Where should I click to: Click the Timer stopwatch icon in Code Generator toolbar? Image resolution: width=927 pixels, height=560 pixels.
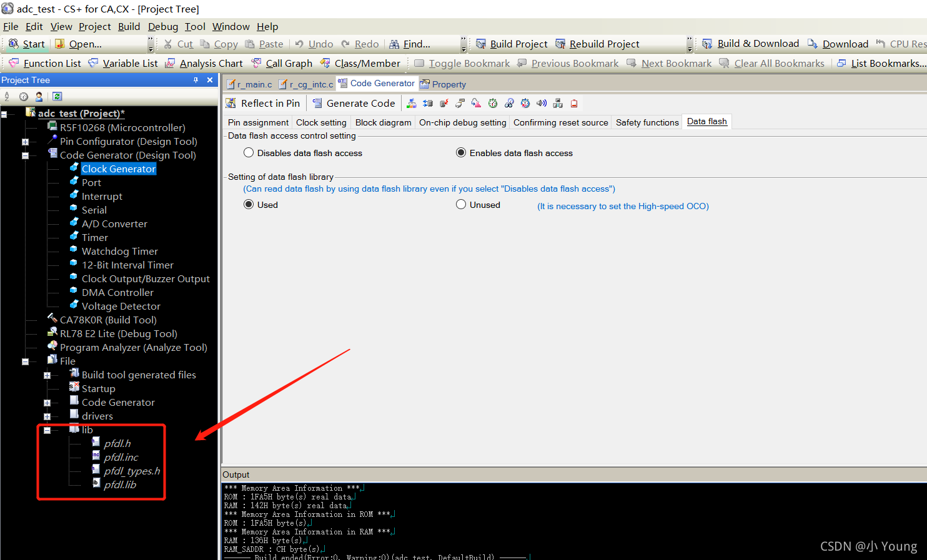pyautogui.click(x=493, y=104)
